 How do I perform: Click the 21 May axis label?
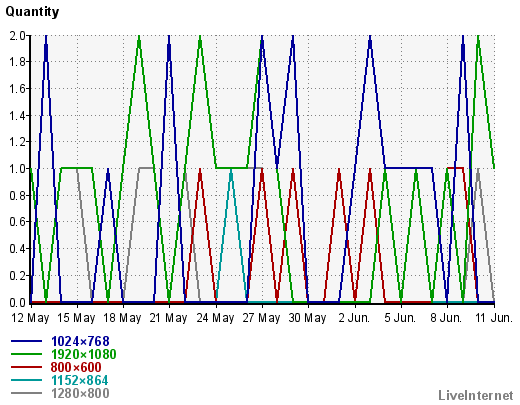point(168,318)
